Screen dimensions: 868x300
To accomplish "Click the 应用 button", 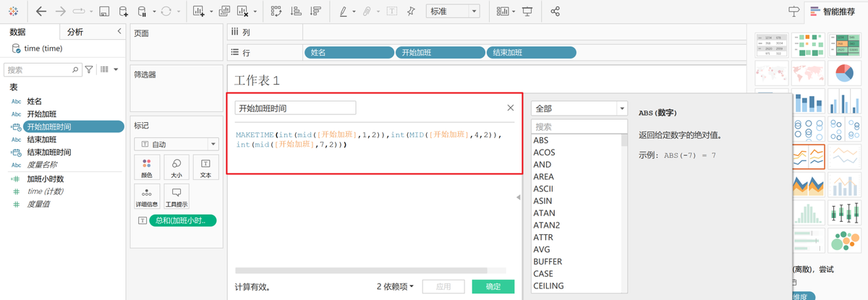I will pyautogui.click(x=443, y=287).
